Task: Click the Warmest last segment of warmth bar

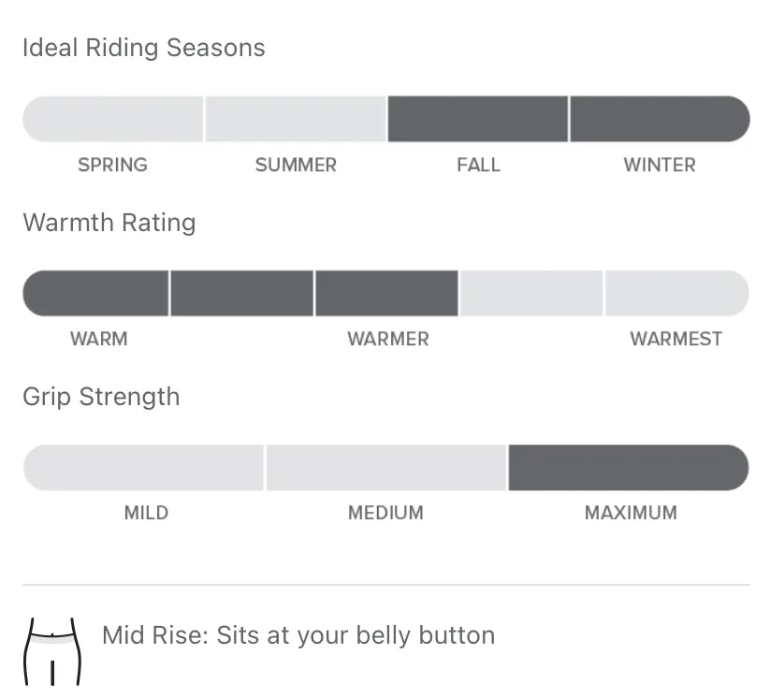Action: pyautogui.click(x=677, y=294)
